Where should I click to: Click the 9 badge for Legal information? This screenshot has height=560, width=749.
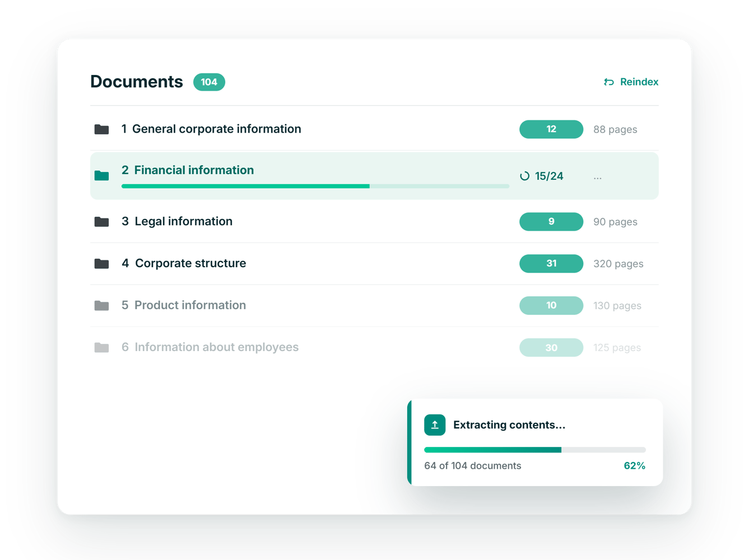(x=551, y=222)
